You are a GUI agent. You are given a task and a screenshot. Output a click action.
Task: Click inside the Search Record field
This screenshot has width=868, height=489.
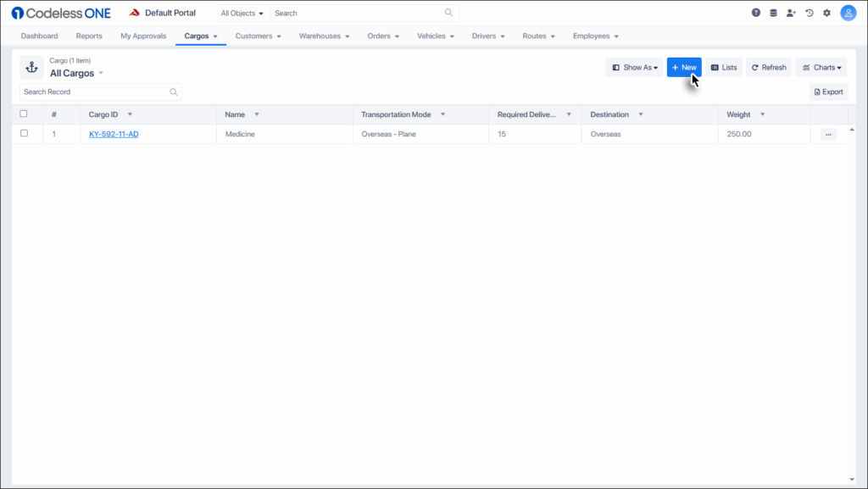(x=93, y=92)
